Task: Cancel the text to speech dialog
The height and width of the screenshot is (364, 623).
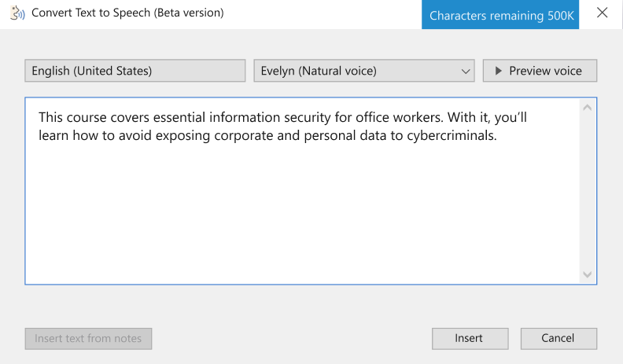Action: pyautogui.click(x=558, y=339)
